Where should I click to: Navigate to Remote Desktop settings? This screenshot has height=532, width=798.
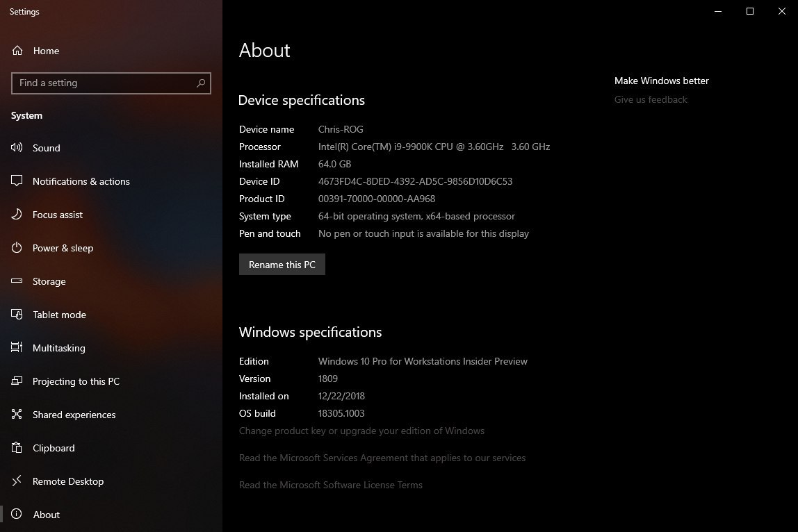(x=67, y=481)
